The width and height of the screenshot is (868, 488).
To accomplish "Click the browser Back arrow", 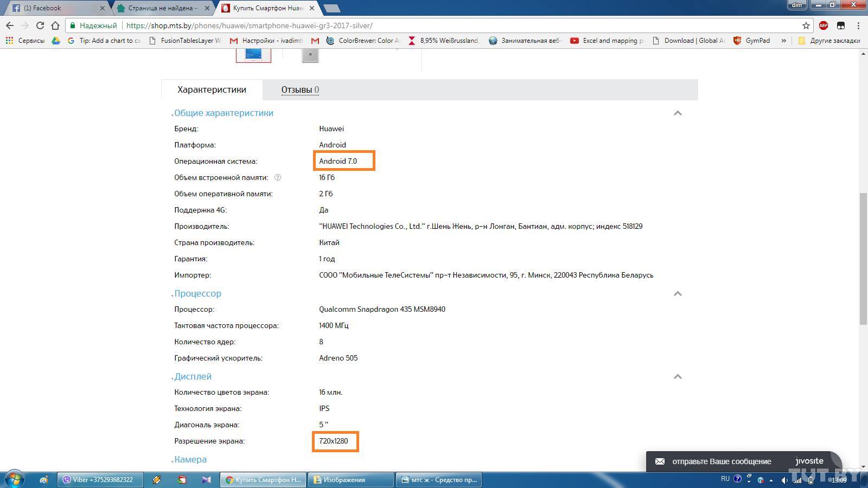I will tap(10, 25).
